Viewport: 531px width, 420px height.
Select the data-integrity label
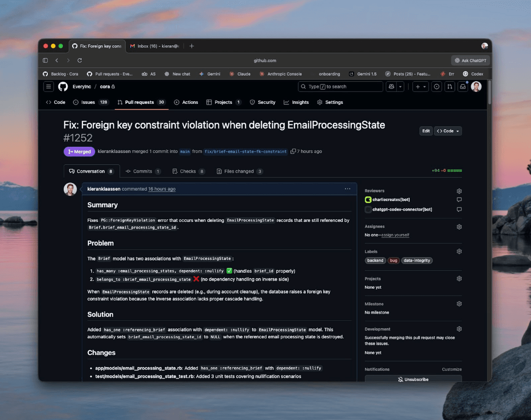416,260
